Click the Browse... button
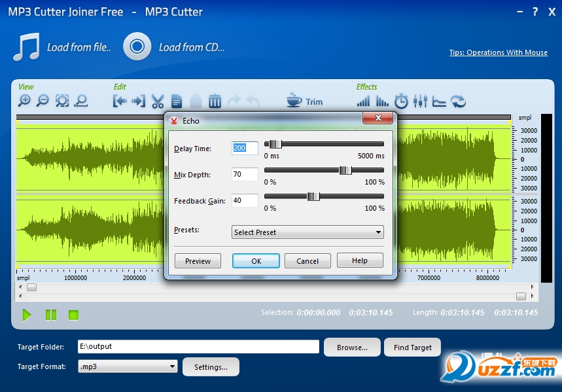This screenshot has height=392, width=562. 352,347
